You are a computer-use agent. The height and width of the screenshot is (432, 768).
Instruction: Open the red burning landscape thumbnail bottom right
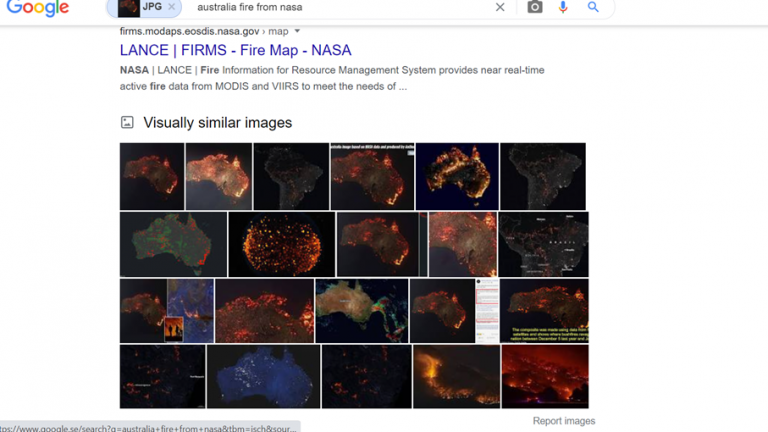tap(545, 376)
